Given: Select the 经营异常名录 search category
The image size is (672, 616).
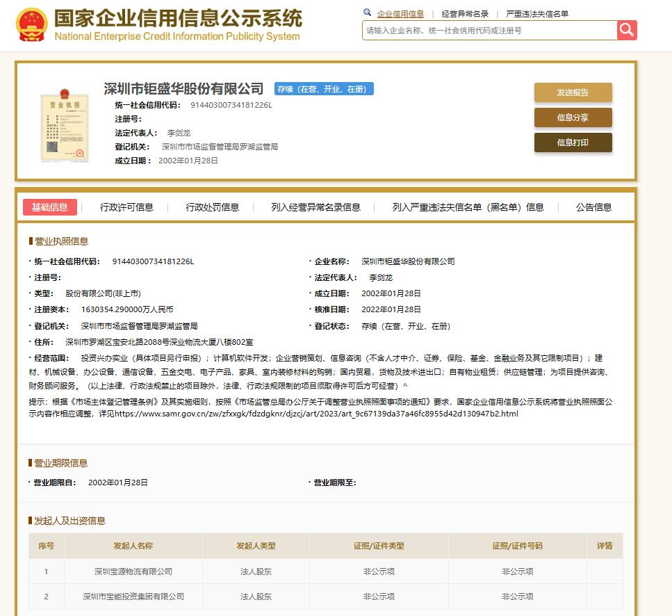Looking at the screenshot, I should [x=465, y=14].
